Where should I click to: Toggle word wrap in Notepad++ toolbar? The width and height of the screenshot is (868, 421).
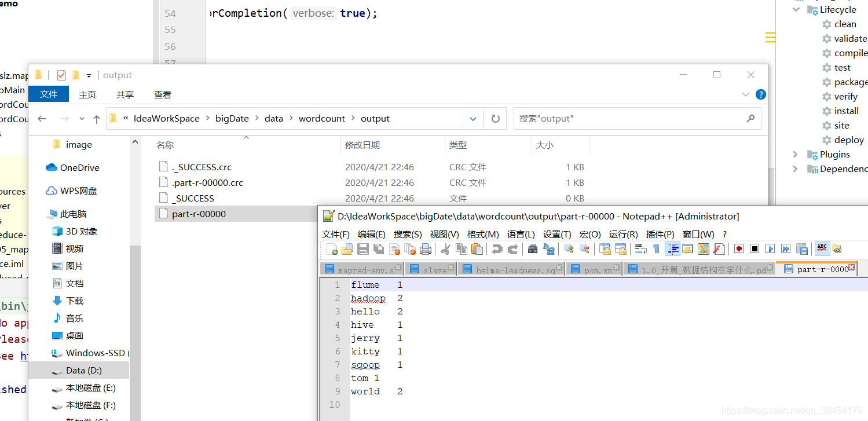[641, 249]
